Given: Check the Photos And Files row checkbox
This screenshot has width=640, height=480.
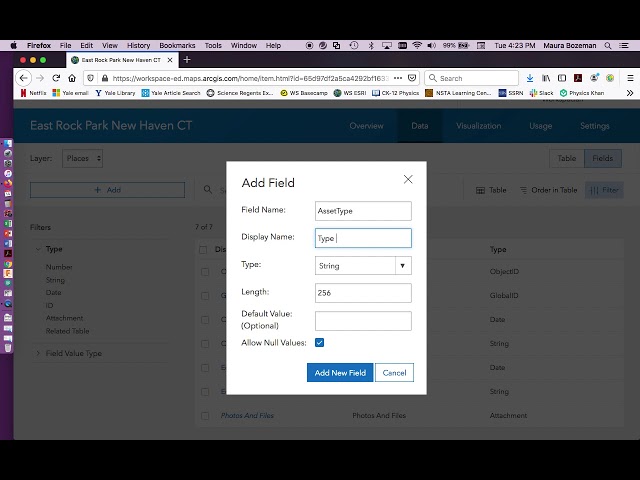Looking at the screenshot, I should 205,416.
